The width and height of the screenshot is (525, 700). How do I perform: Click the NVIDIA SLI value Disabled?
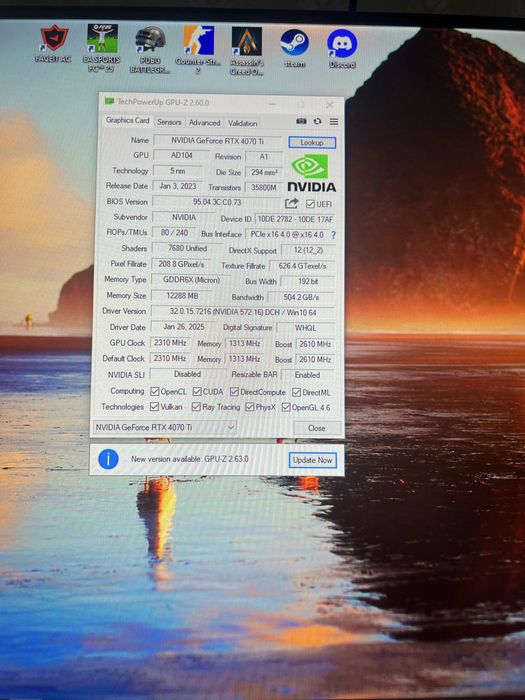[x=187, y=374]
